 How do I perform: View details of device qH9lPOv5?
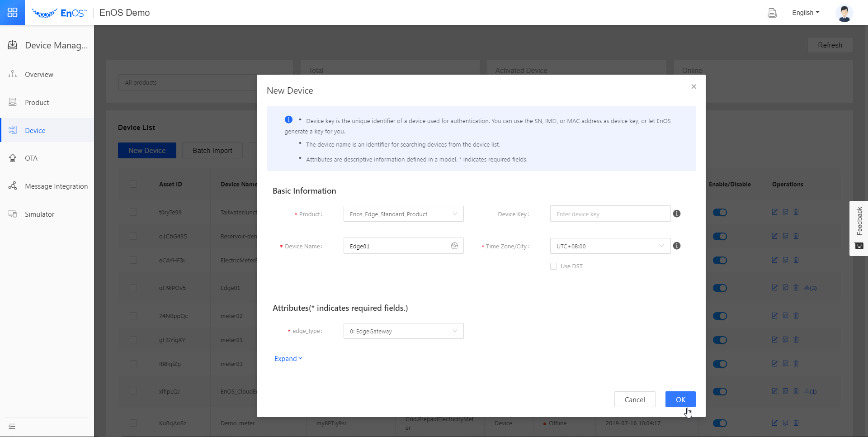point(786,288)
